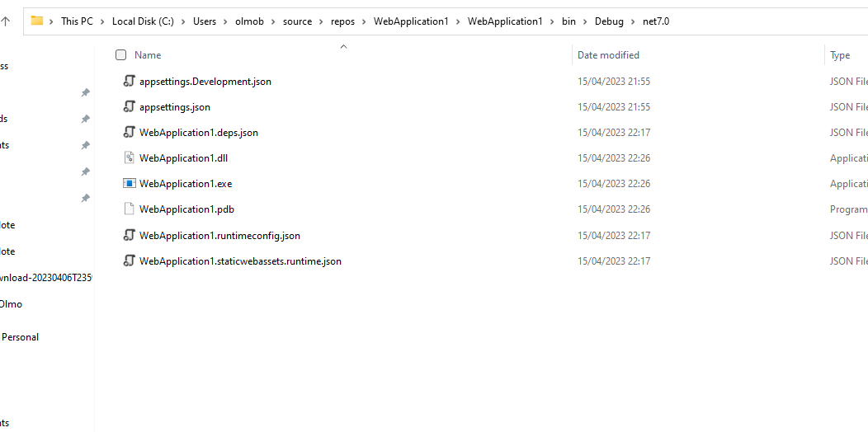Expand chevron before This PC breadcrumb
Image resolution: width=868 pixels, height=432 pixels.
pyautogui.click(x=51, y=21)
